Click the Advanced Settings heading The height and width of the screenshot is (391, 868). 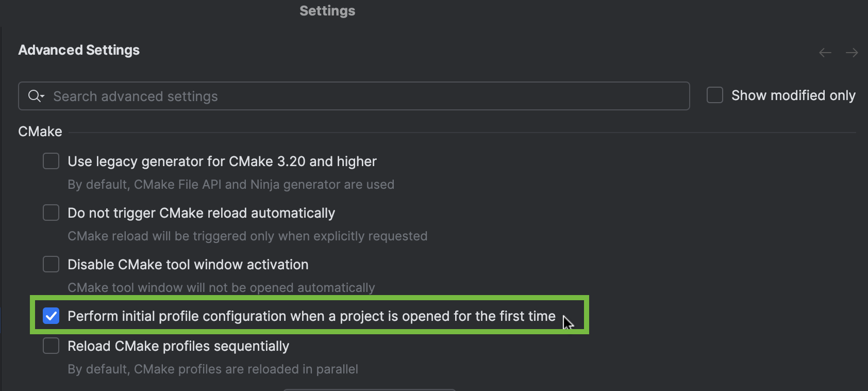click(79, 50)
